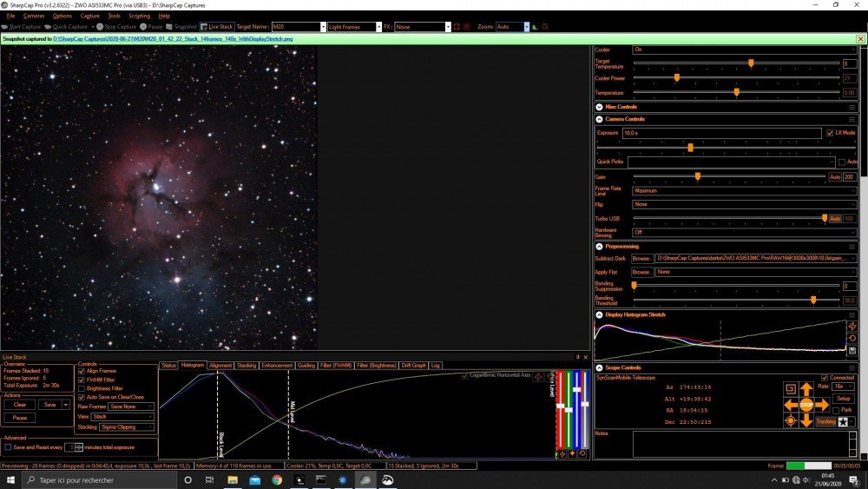Image resolution: width=868 pixels, height=489 pixels.
Task: Toggle Auto Save on Clear/Close checkbox
Action: (x=82, y=397)
